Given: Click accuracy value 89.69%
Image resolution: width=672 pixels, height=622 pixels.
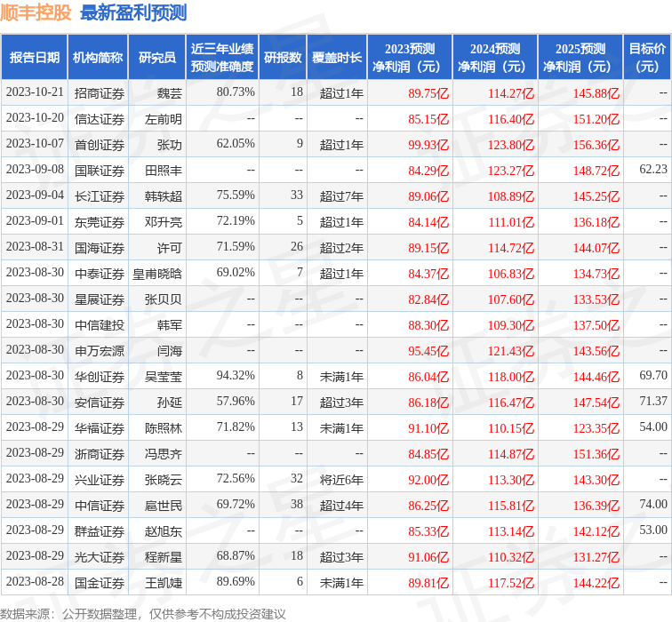Looking at the screenshot, I should point(236,582).
